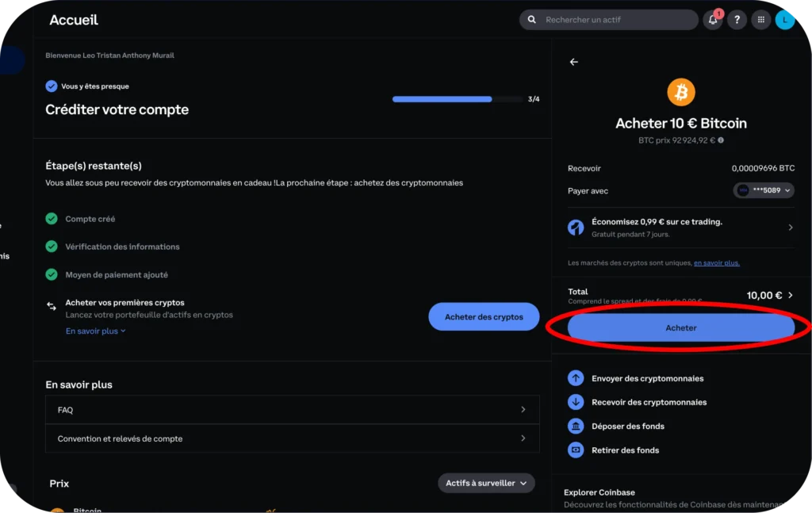
Task: Select Déposer des fonds
Action: click(x=628, y=426)
